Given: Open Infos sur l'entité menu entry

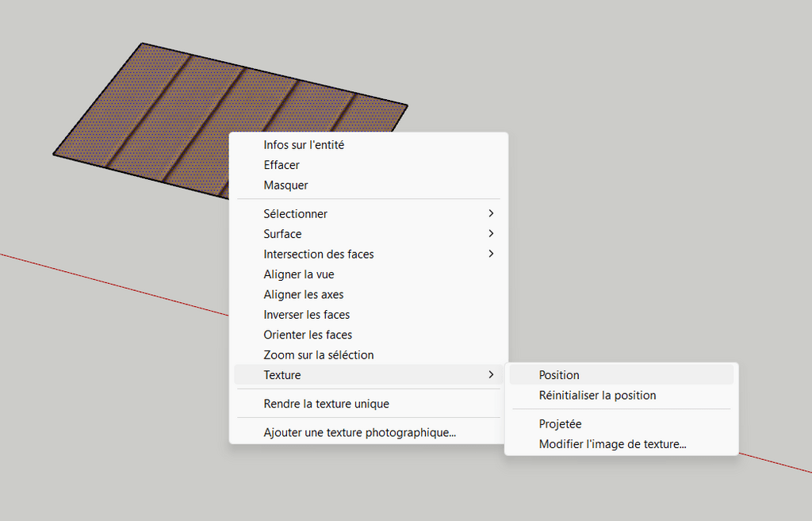Looking at the screenshot, I should (x=368, y=145).
